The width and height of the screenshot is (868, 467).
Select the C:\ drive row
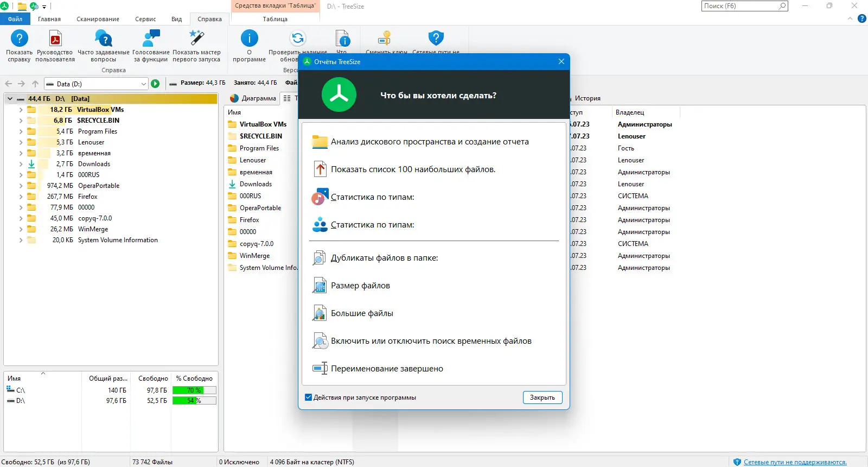tap(111, 390)
